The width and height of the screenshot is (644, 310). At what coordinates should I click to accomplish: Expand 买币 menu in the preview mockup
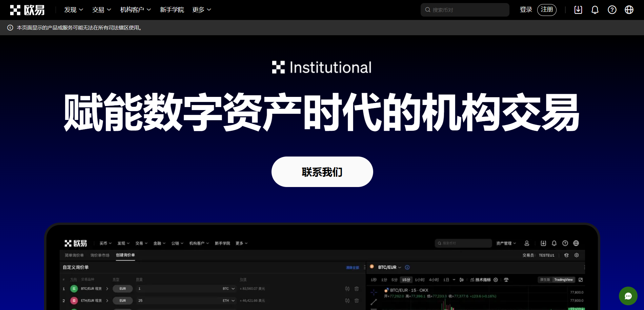click(x=105, y=243)
